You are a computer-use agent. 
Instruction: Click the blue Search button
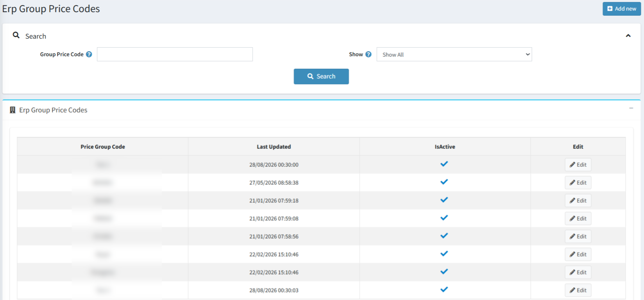pos(321,77)
